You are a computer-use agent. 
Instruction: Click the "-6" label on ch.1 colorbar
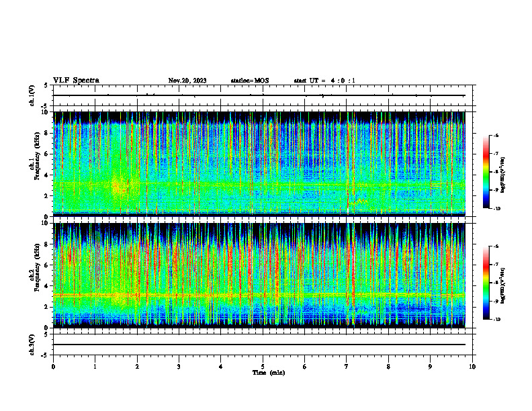tap(496, 135)
